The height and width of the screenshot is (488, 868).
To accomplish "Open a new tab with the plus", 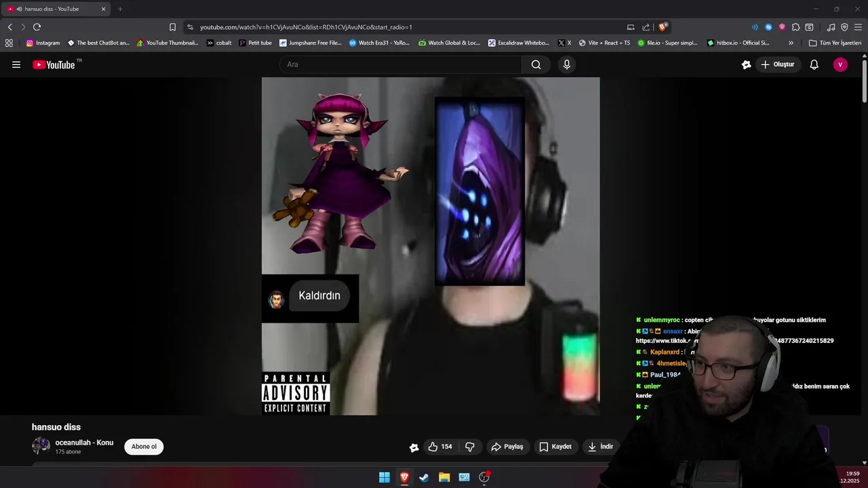I will click(x=120, y=9).
